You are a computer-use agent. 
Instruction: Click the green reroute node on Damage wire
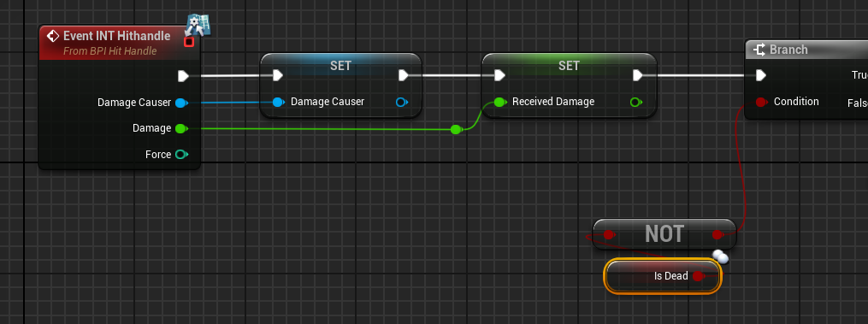pos(456,130)
